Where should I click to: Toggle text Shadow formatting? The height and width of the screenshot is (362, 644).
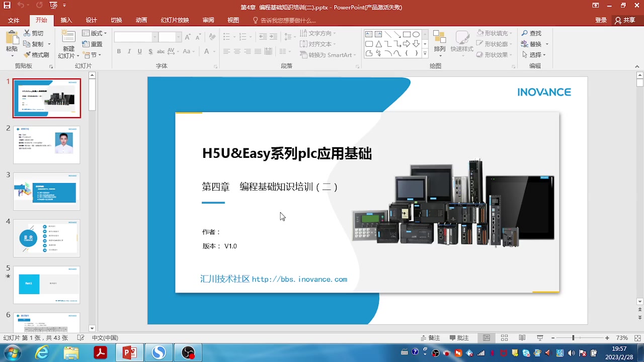pos(150,51)
